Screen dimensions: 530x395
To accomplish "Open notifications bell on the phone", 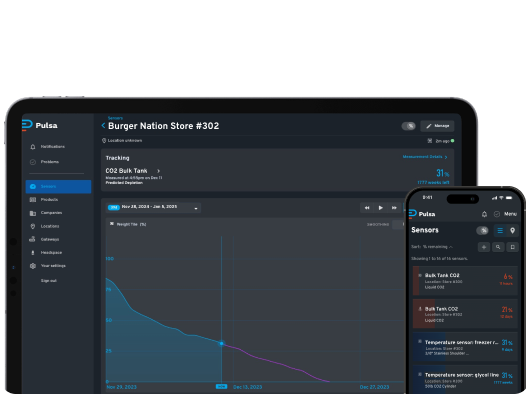I will click(484, 214).
